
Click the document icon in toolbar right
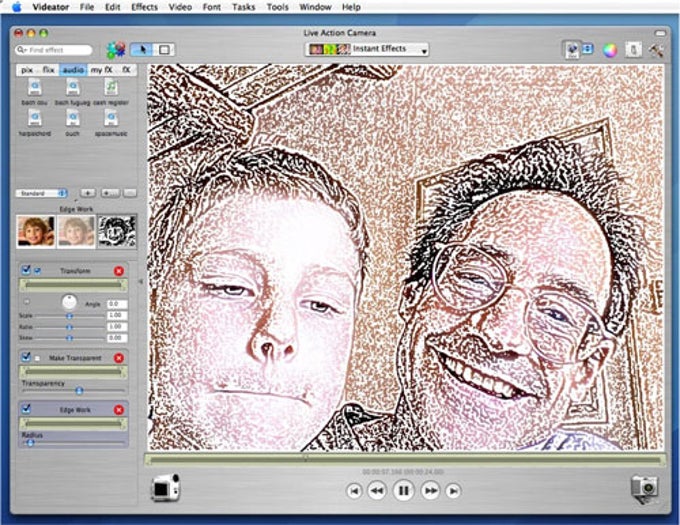pyautogui.click(x=572, y=49)
